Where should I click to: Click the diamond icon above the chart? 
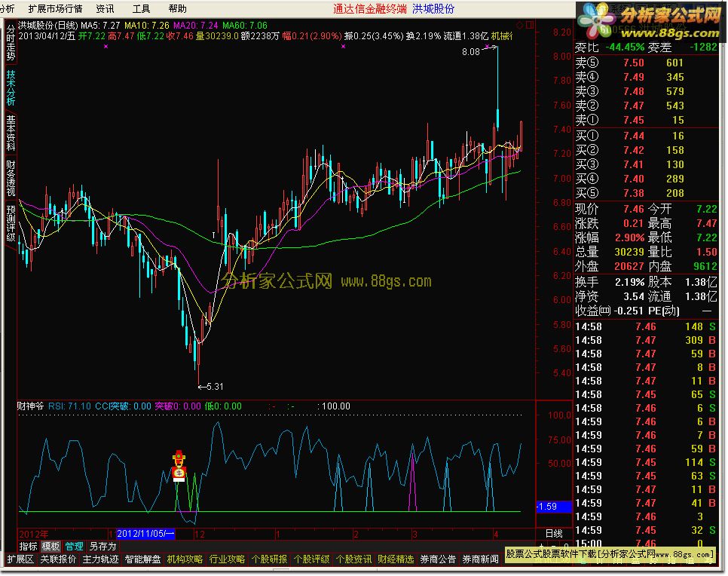point(520,25)
